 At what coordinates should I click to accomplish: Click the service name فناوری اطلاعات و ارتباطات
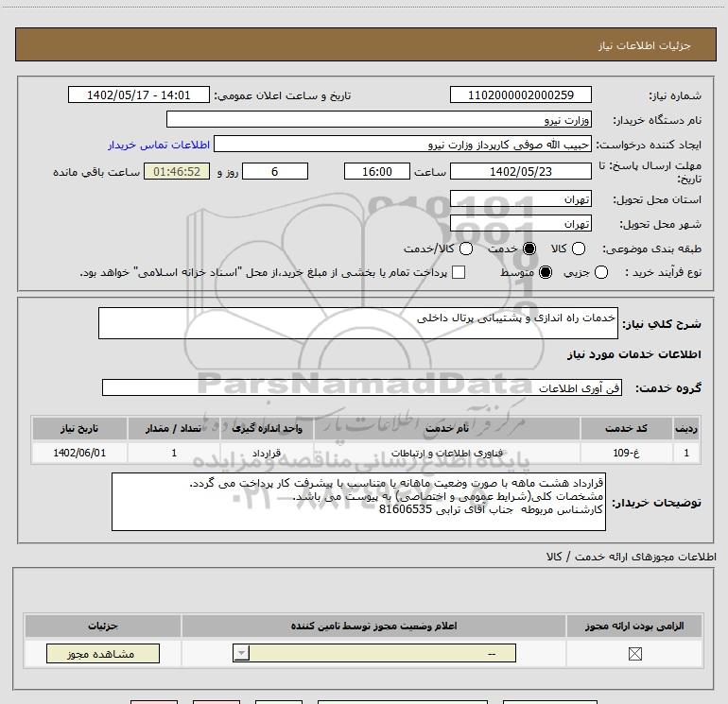446,453
